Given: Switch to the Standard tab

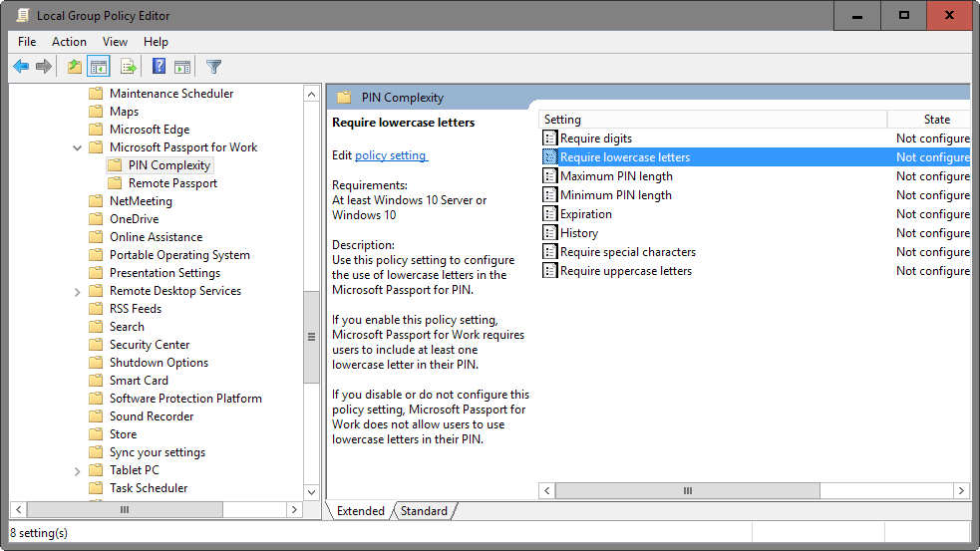Looking at the screenshot, I should point(424,511).
